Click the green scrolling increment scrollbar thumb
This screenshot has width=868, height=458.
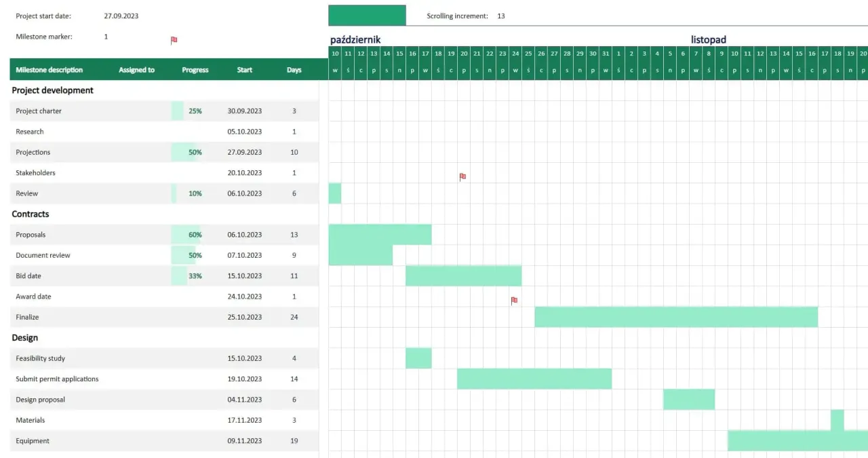coord(367,15)
